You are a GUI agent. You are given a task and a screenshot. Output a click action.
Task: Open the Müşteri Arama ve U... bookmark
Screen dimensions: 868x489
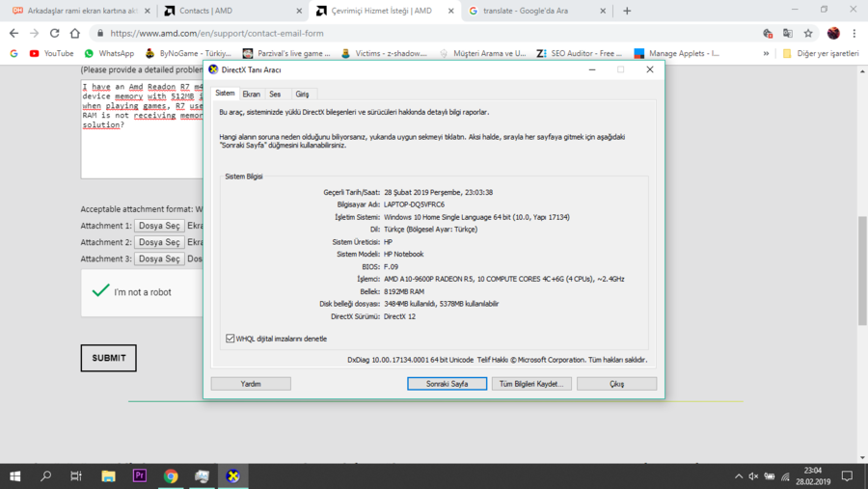click(482, 53)
